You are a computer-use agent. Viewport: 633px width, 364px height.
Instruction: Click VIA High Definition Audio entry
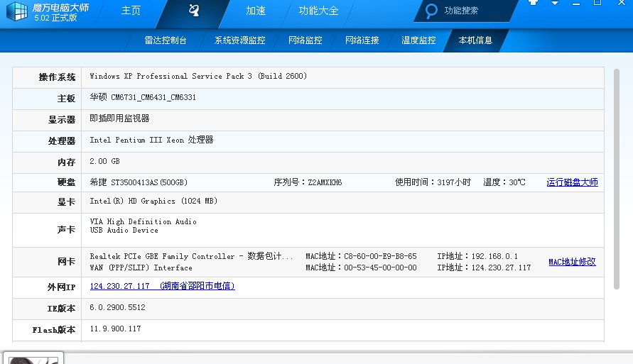click(x=143, y=221)
